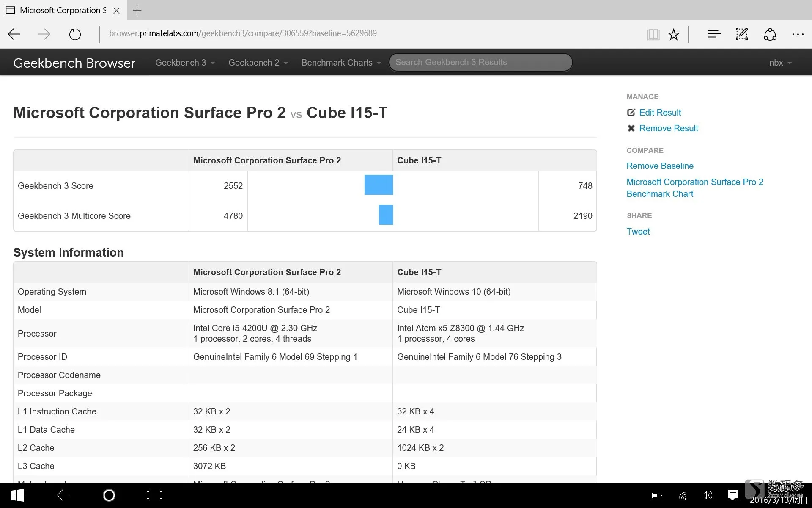Close the Microsoft Corporation tab

[x=117, y=11]
